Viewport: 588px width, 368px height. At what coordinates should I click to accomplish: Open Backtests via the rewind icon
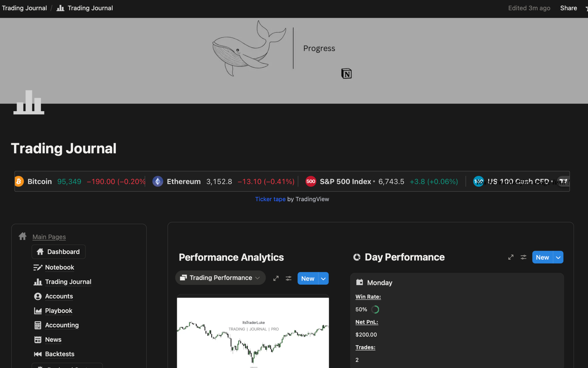[38, 354]
